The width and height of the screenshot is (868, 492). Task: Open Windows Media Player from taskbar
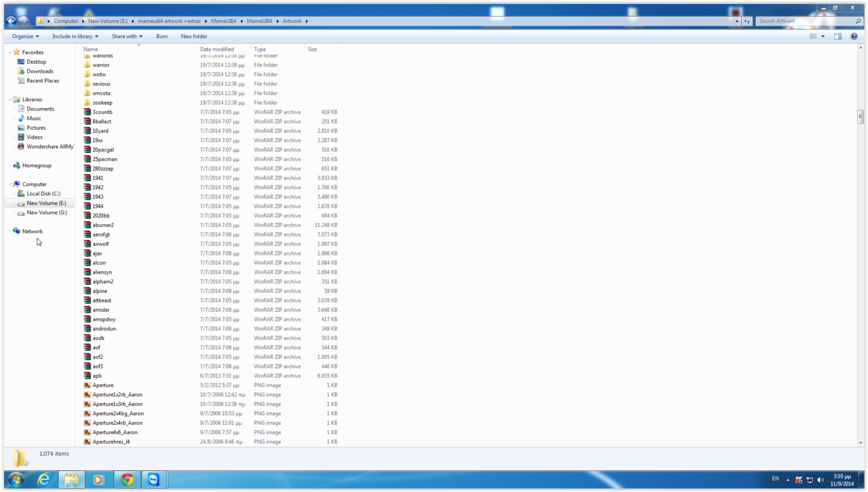(98, 479)
